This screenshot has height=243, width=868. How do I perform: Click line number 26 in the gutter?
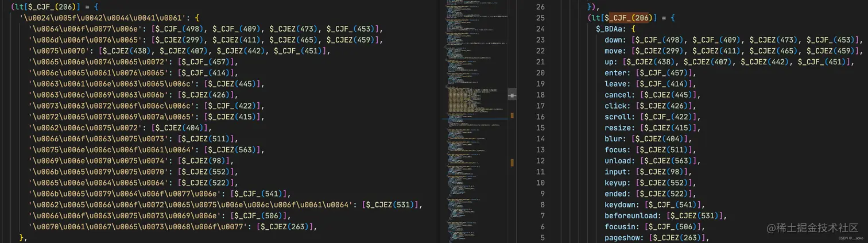pyautogui.click(x=540, y=7)
